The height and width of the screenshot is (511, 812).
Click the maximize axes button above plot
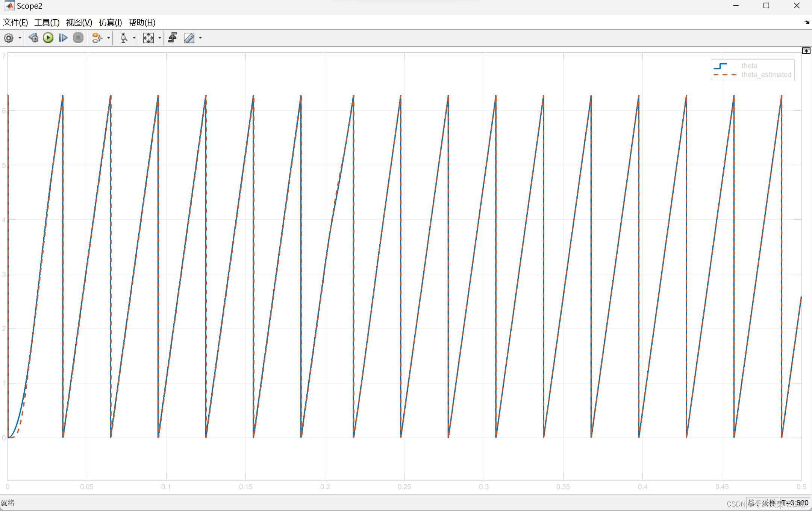click(x=806, y=51)
